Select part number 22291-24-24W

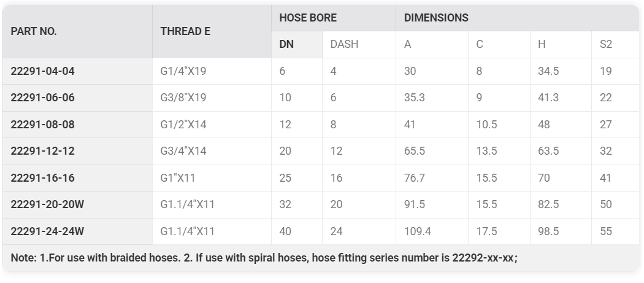coord(47,231)
